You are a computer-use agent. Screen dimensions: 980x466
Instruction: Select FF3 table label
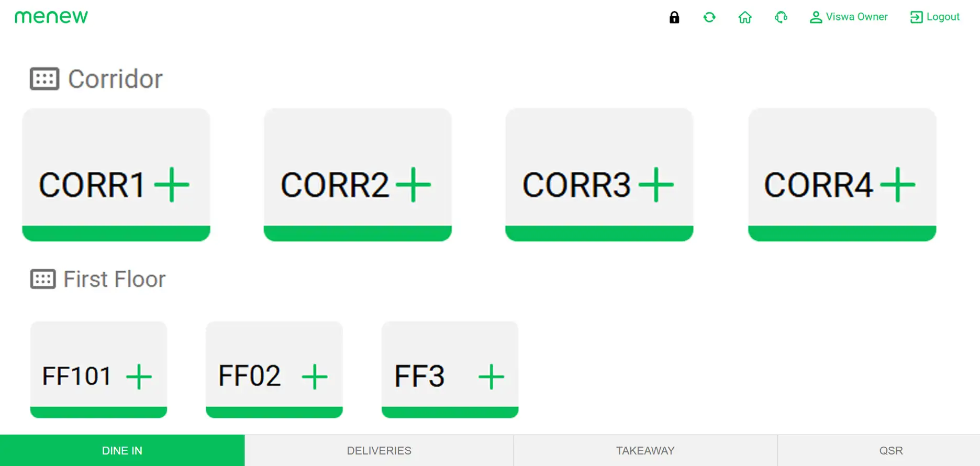[420, 376]
